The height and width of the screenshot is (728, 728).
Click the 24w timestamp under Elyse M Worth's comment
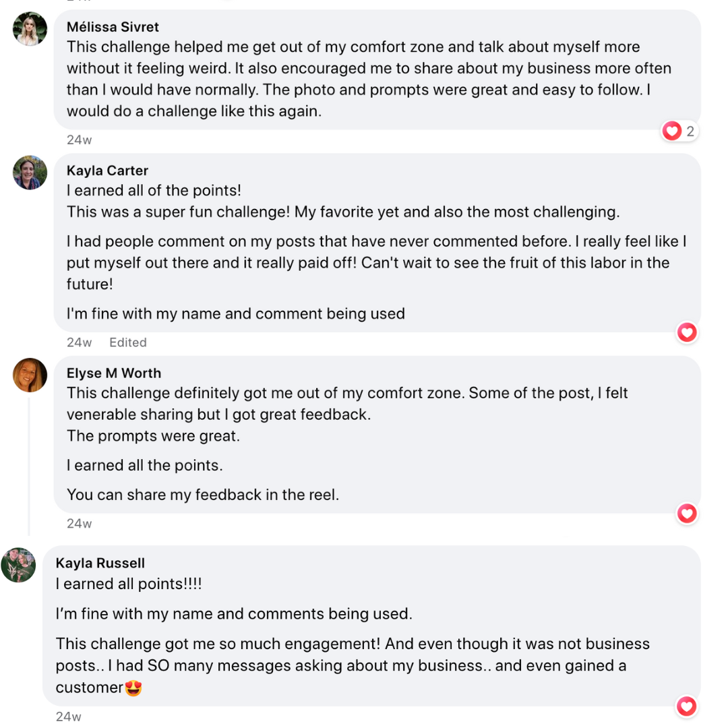click(x=79, y=523)
